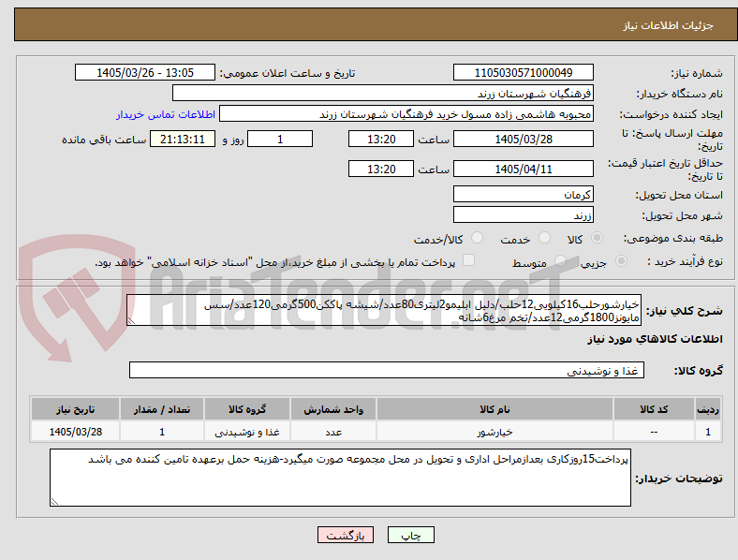Select the کالا/خدمت radio button
This screenshot has height=560, width=738.
tap(478, 238)
